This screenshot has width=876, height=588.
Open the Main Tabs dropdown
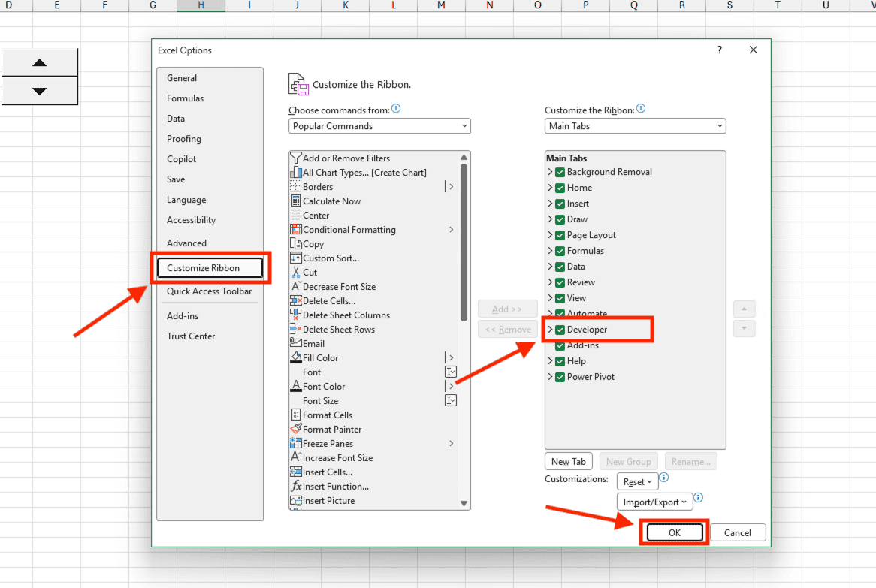pos(635,125)
